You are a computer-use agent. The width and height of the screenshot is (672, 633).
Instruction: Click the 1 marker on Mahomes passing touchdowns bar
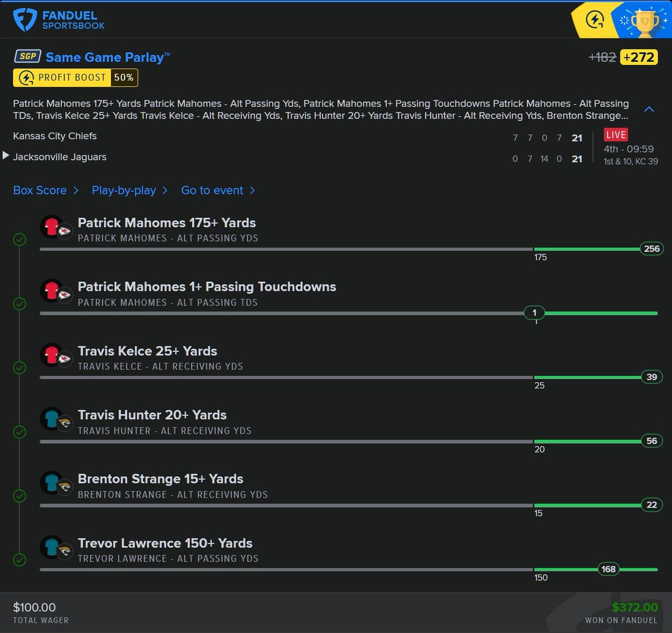pyautogui.click(x=534, y=313)
